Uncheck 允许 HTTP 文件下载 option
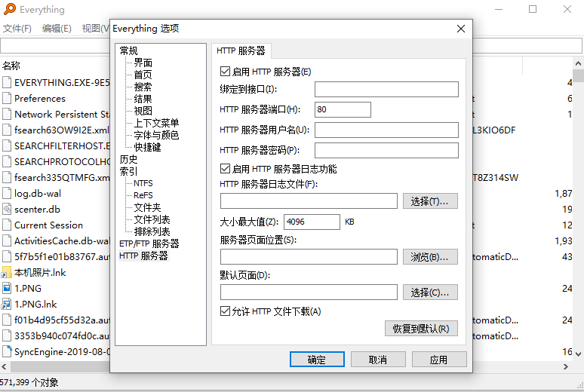The image size is (584, 392). (x=225, y=311)
